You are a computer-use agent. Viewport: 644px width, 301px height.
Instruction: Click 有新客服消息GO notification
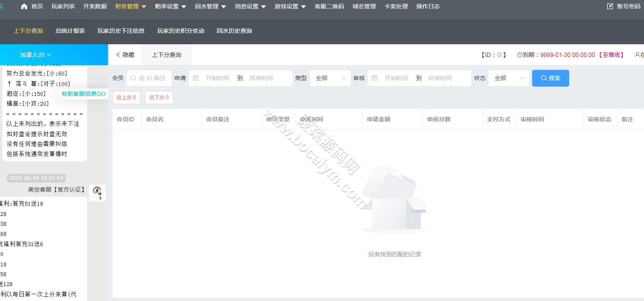click(84, 94)
